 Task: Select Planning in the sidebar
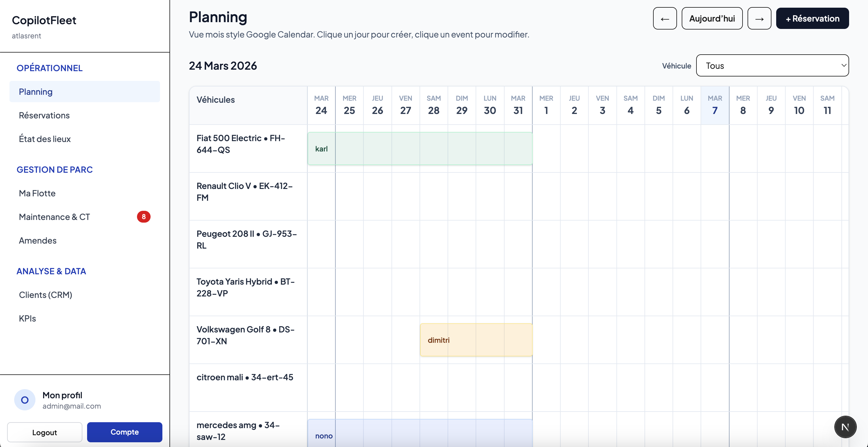point(36,91)
